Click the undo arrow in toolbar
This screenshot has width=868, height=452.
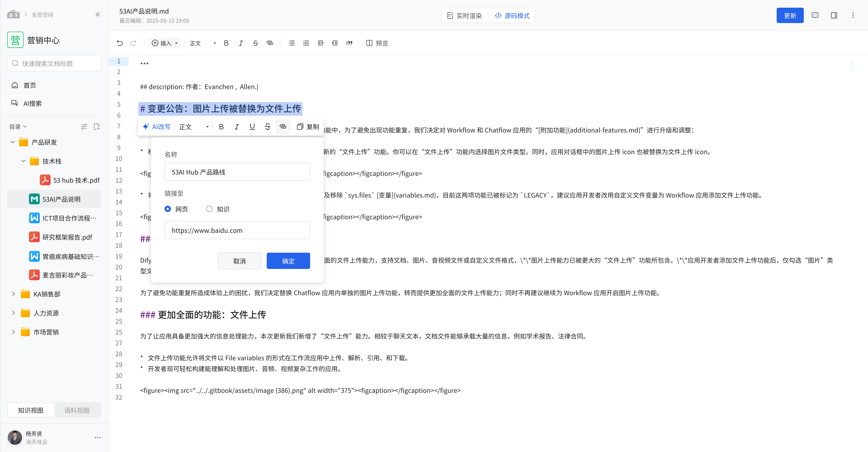[120, 43]
